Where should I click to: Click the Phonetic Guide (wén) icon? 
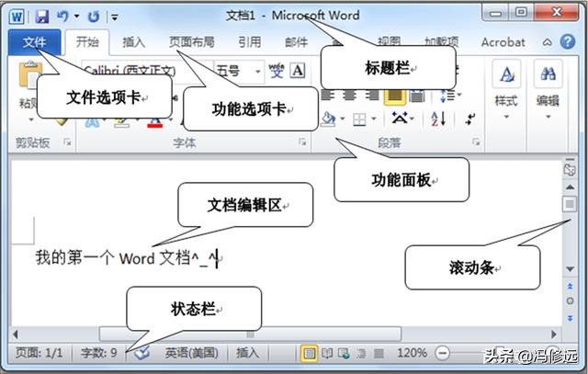tap(277, 70)
